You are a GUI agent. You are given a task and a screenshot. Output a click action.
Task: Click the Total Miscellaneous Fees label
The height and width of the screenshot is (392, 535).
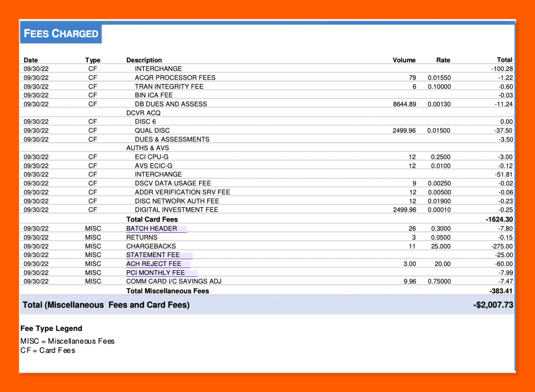[x=168, y=291]
